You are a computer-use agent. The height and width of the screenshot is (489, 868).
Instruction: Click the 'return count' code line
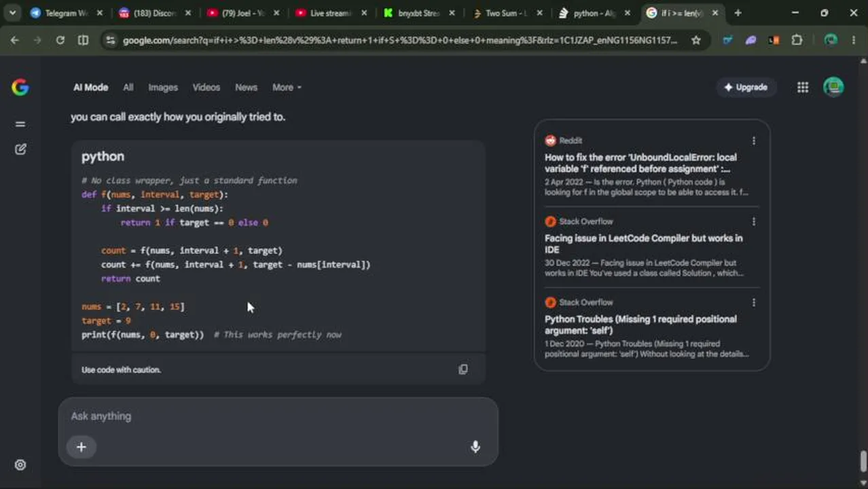pos(130,278)
